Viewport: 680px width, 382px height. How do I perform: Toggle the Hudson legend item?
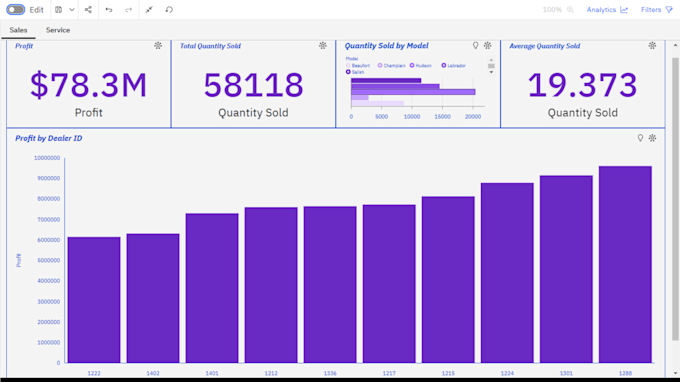tap(421, 65)
